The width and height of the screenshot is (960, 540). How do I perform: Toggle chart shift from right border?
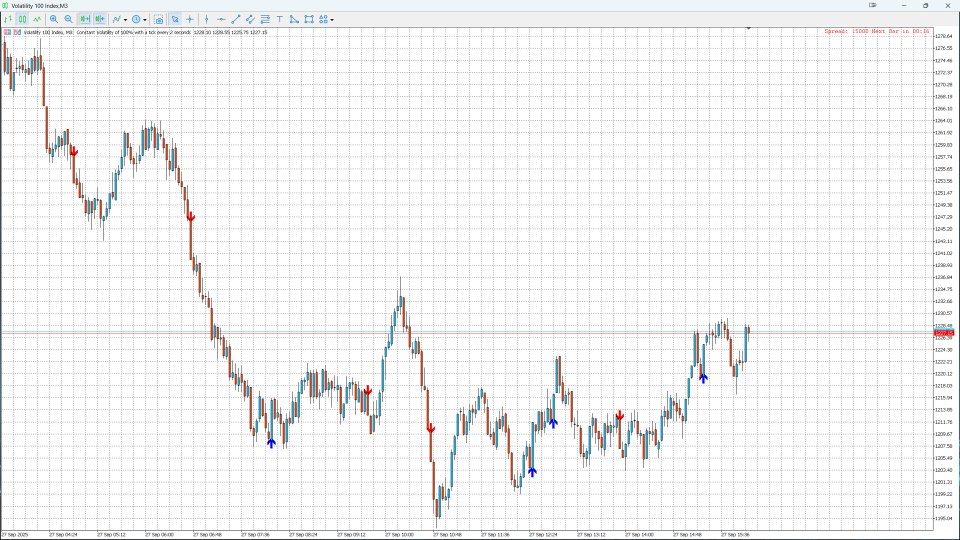(x=100, y=20)
